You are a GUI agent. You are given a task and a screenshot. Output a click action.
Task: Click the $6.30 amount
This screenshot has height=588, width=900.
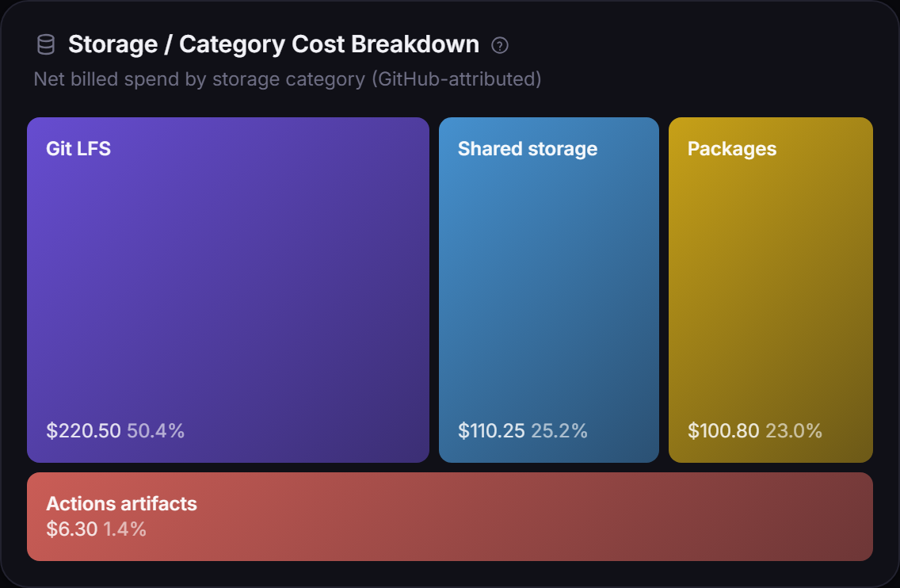coord(72,529)
